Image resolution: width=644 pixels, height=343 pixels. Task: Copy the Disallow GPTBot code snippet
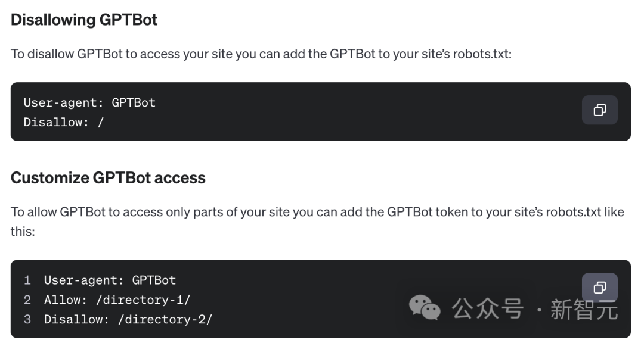pyautogui.click(x=599, y=110)
